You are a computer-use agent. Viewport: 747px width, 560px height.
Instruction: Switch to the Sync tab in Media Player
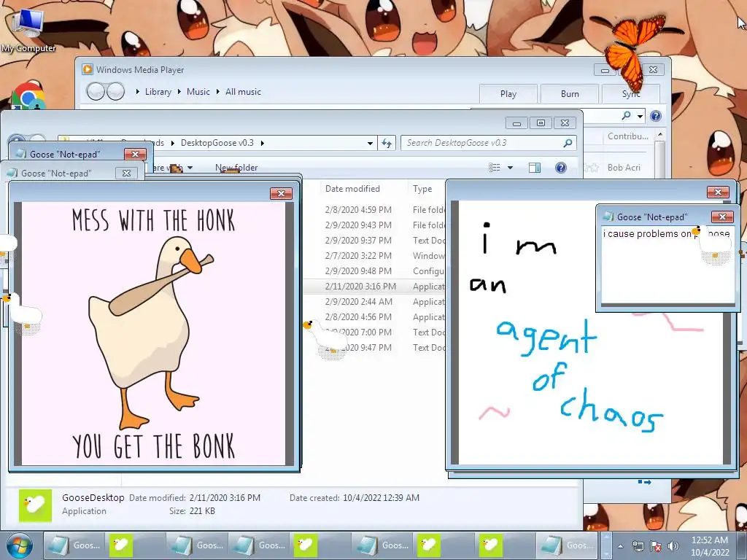tap(631, 94)
